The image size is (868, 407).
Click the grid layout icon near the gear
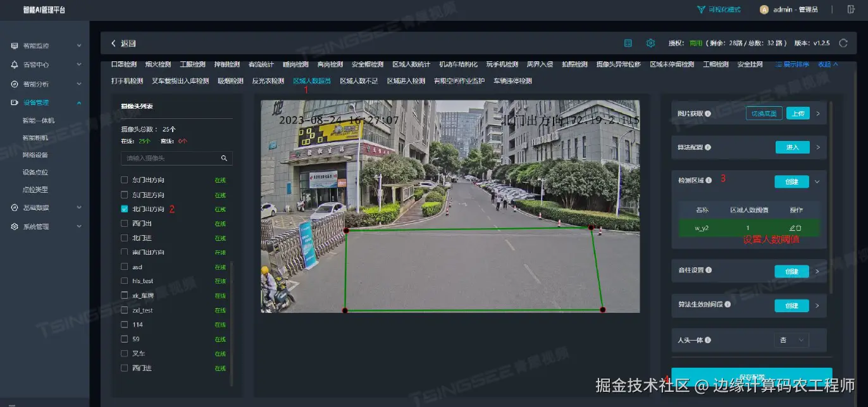point(628,43)
